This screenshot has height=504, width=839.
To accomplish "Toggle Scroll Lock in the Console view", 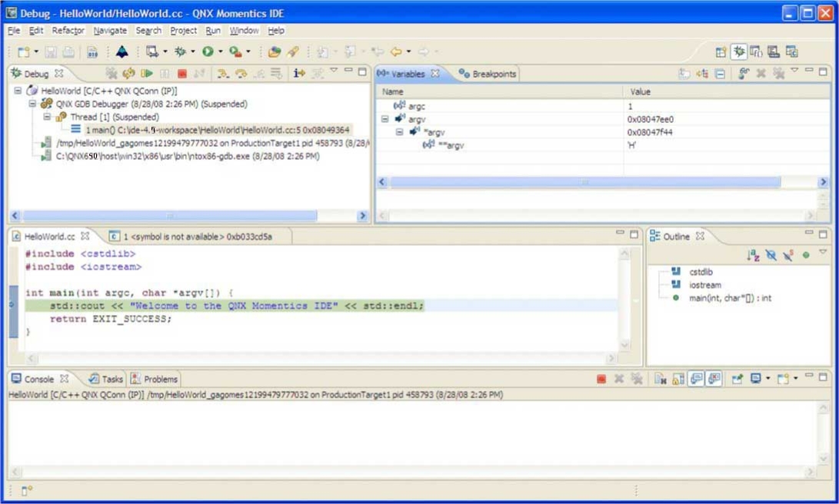I will point(678,379).
